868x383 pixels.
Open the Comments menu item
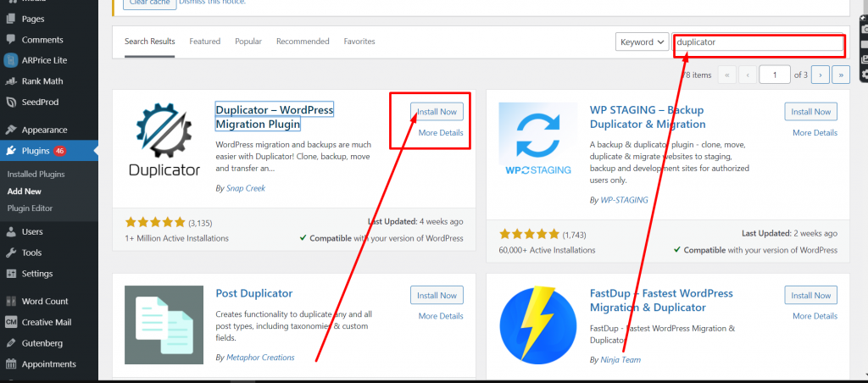(x=42, y=40)
